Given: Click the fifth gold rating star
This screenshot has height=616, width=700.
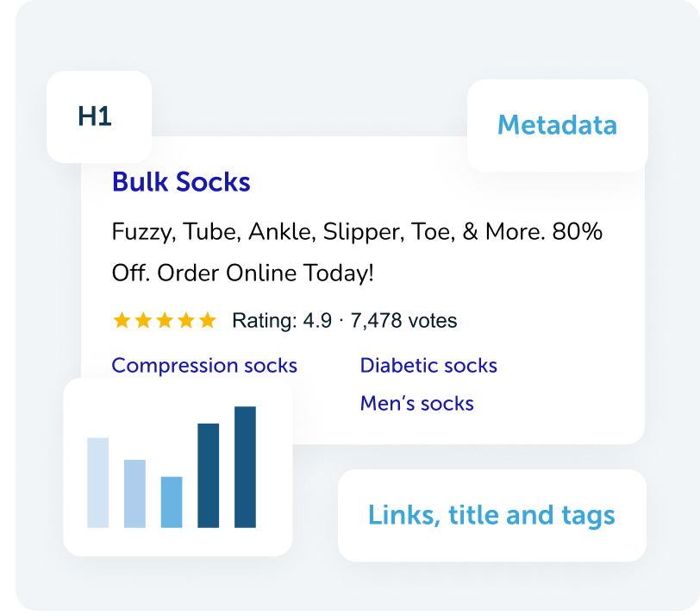Looking at the screenshot, I should [208, 320].
